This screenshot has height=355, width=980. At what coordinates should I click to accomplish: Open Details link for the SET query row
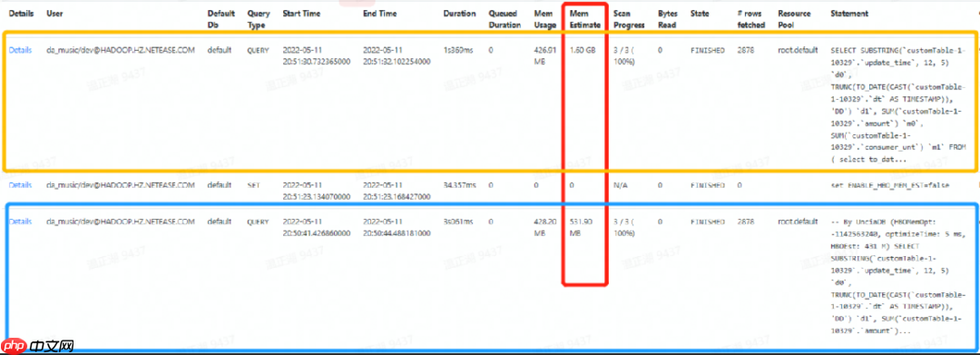pos(20,185)
